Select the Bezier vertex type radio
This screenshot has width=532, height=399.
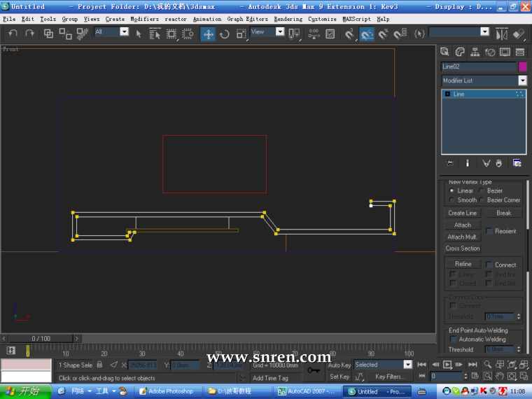[482, 190]
